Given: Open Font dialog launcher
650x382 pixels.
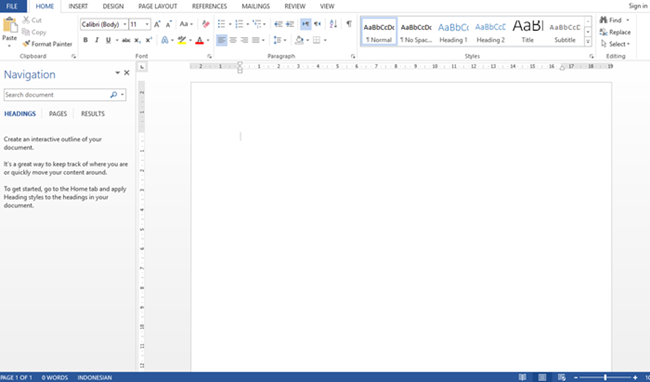Looking at the screenshot, I should pos(209,56).
